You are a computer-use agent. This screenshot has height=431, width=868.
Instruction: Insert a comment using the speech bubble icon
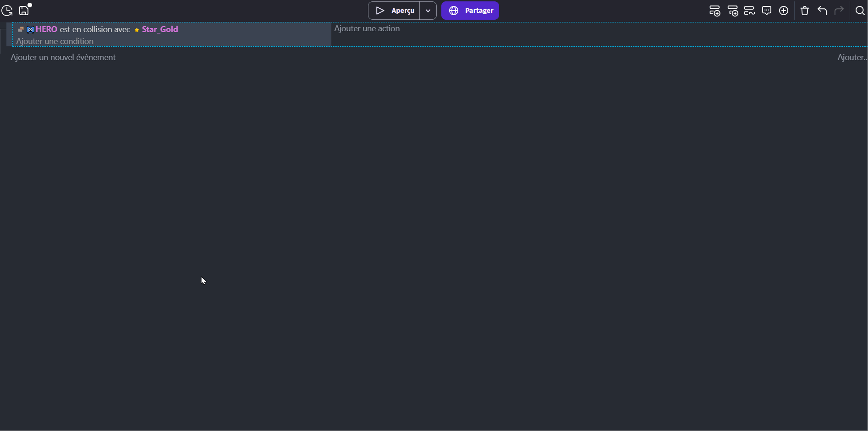click(767, 11)
